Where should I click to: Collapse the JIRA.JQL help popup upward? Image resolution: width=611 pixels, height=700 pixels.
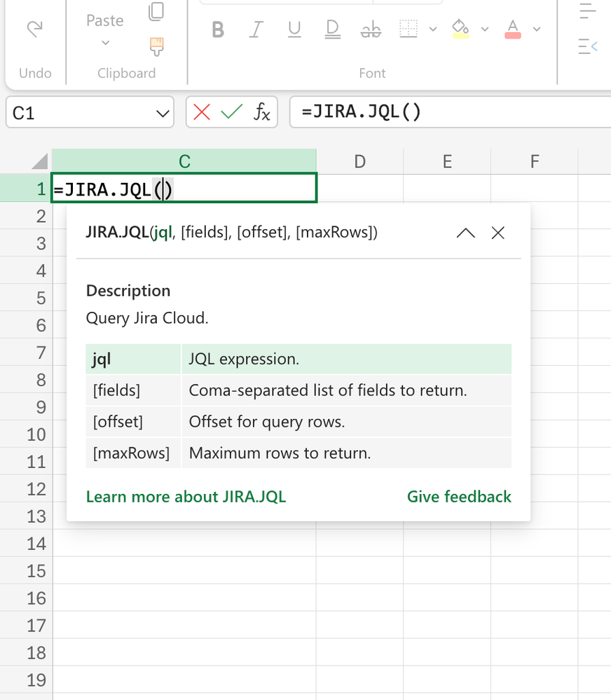coord(465,233)
